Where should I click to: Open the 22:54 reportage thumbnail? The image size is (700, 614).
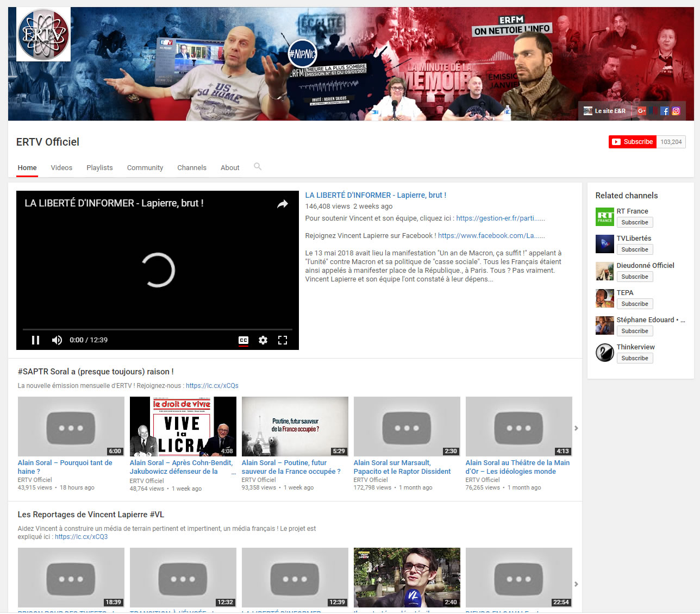519,578
